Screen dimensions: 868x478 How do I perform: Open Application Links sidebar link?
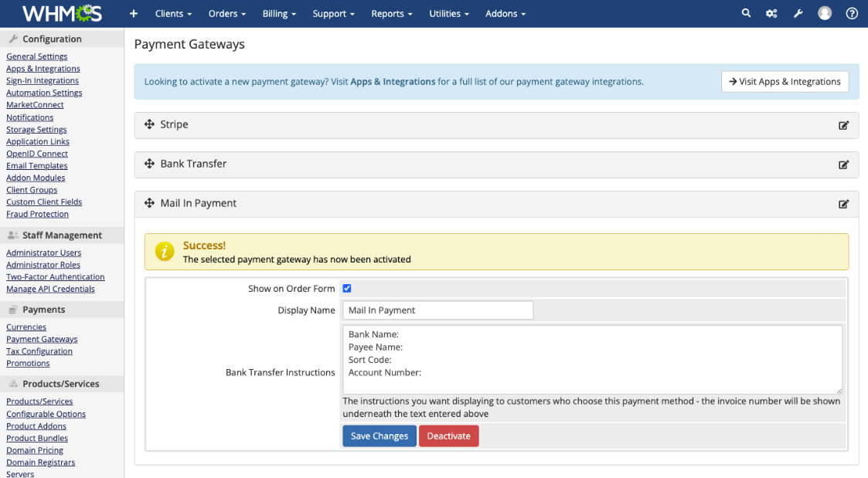(x=38, y=141)
